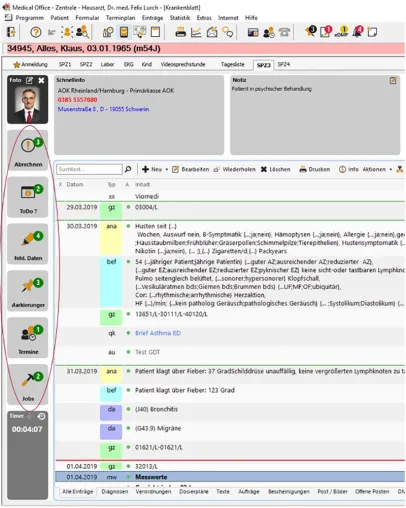Open the Formular menu
This screenshot has width=406, height=508.
[87, 18]
